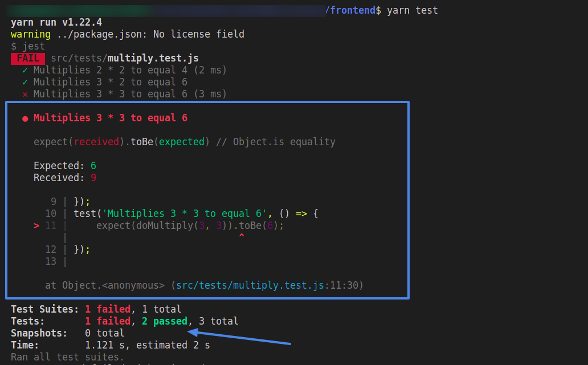Click the red cross beside 'Multiplies 3 * 3'
This screenshot has width=588, height=365.
[25, 95]
